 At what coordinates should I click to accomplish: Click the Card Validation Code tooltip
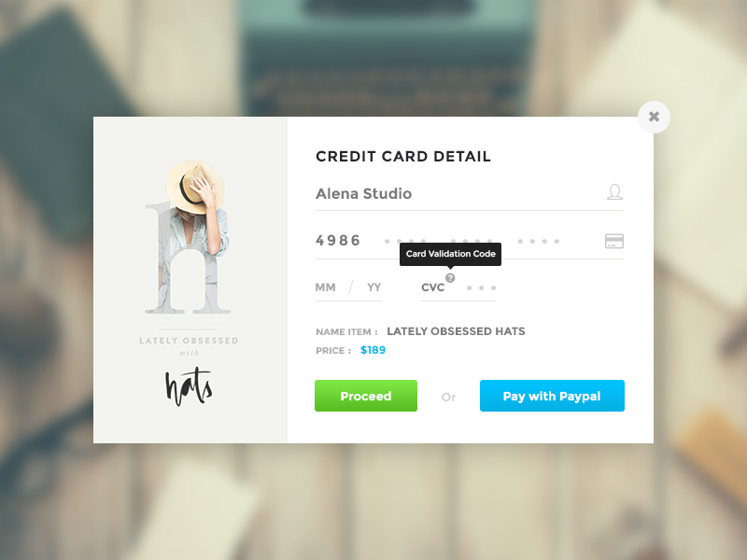[x=450, y=254]
